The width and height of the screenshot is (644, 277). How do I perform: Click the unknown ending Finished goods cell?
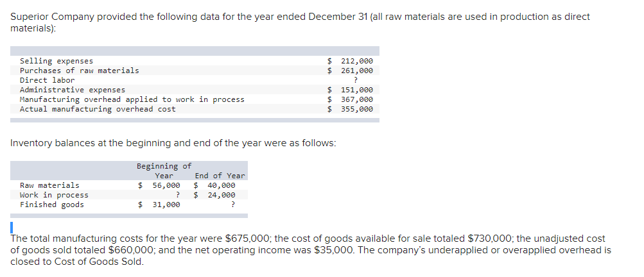coord(232,205)
